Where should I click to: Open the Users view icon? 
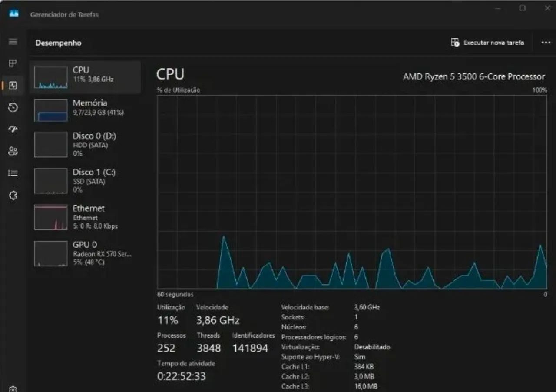pyautogui.click(x=13, y=151)
